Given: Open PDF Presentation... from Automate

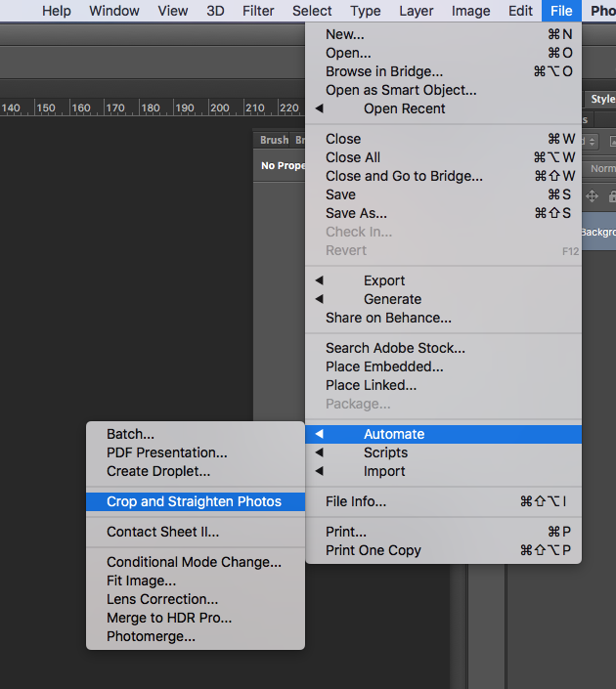Looking at the screenshot, I should pyautogui.click(x=166, y=452).
